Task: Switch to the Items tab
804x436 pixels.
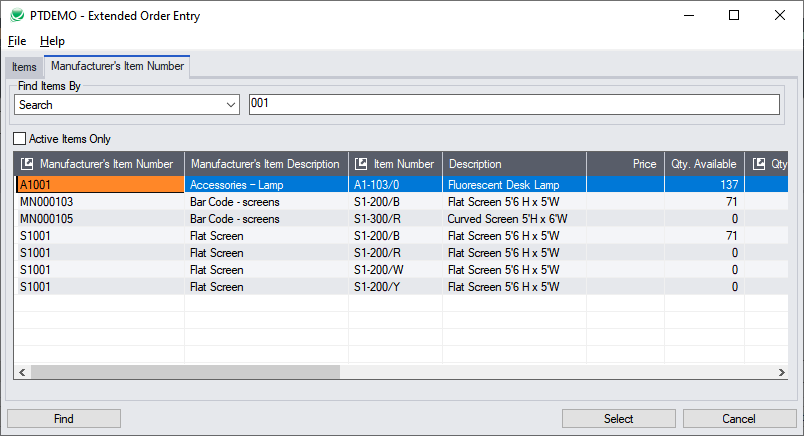Action: [x=24, y=67]
